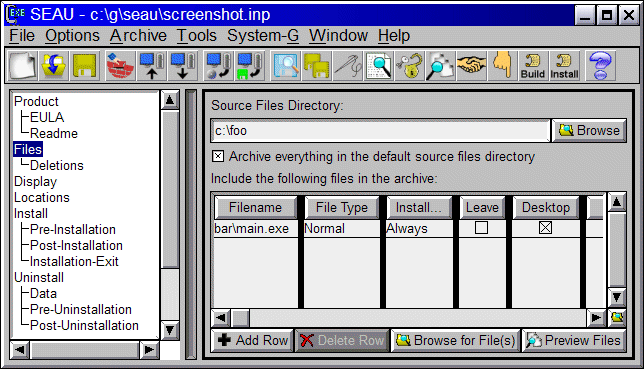This screenshot has height=369, width=644.
Task: Select Display in the tree
Action: click(x=35, y=182)
